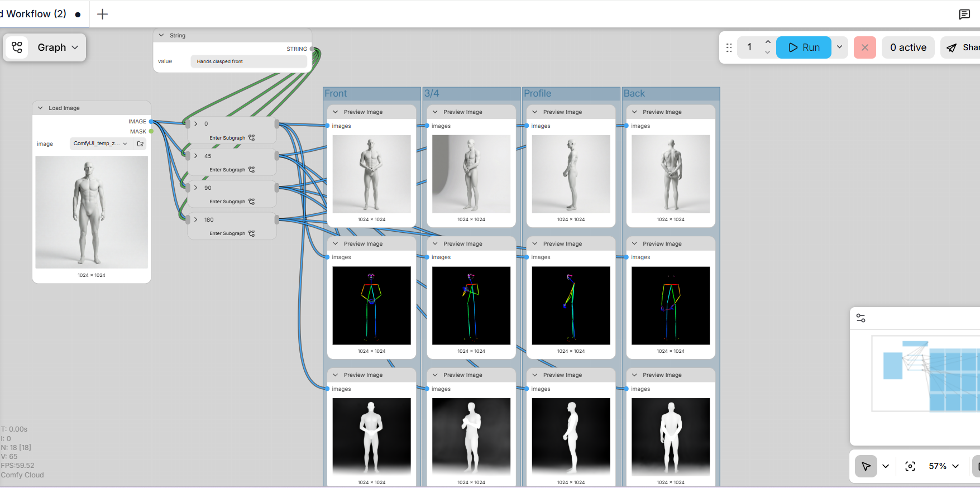Click the batch count field showing 1
This screenshot has height=488, width=980.
click(750, 47)
